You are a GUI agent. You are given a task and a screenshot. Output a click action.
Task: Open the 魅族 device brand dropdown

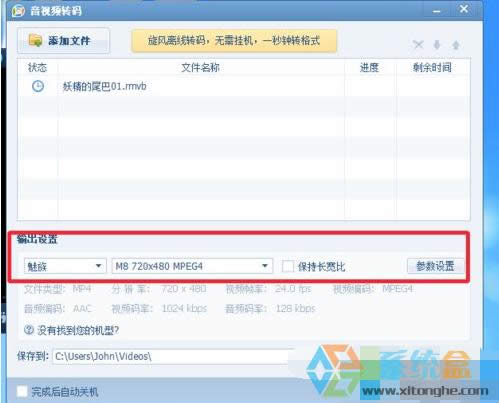[65, 266]
